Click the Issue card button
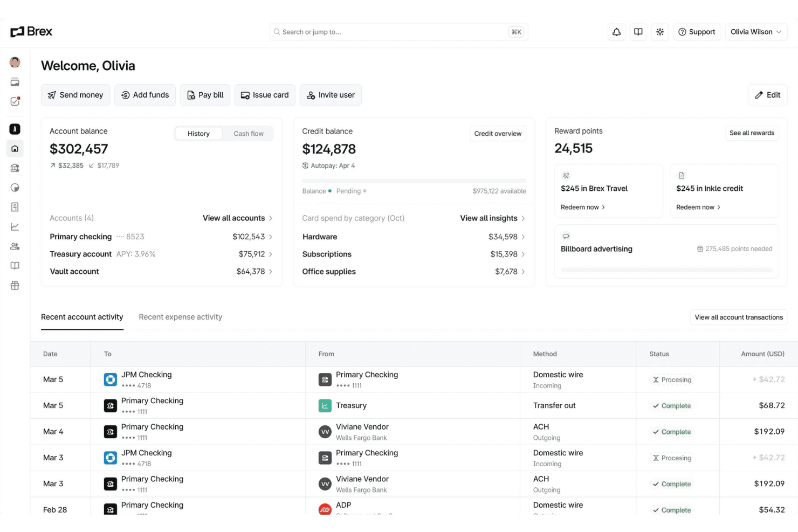Viewport: 798px width, 532px height. click(265, 95)
